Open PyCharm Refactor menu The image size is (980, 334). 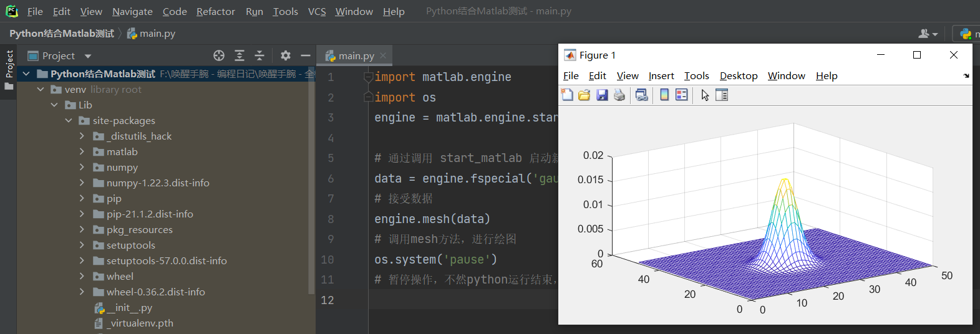(x=216, y=11)
